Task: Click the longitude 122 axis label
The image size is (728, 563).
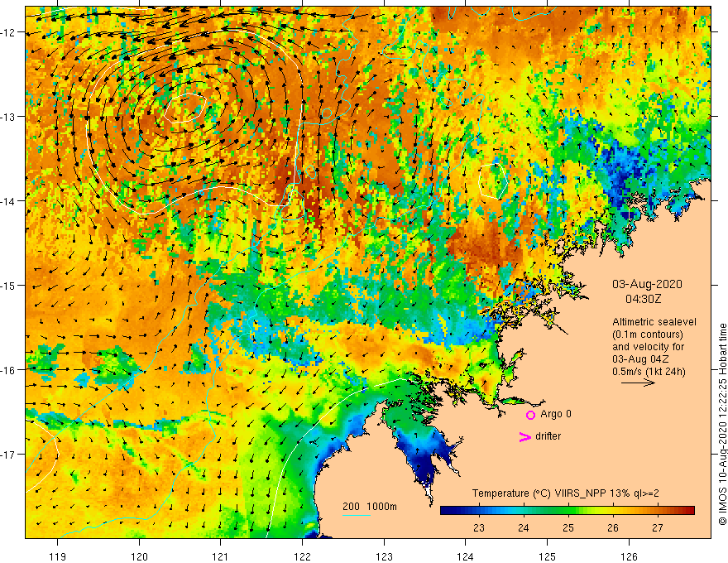Action: click(x=302, y=556)
